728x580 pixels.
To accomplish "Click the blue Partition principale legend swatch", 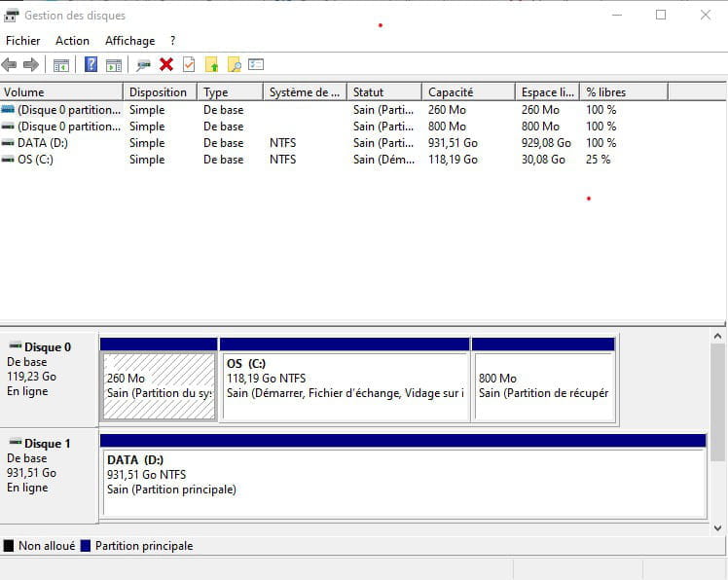I will pyautogui.click(x=86, y=546).
